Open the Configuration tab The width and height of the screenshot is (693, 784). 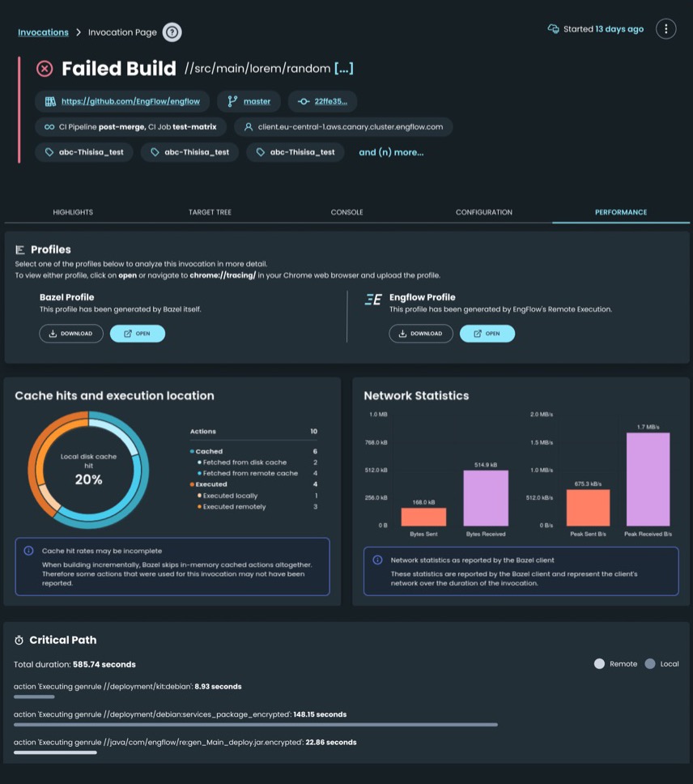[483, 212]
